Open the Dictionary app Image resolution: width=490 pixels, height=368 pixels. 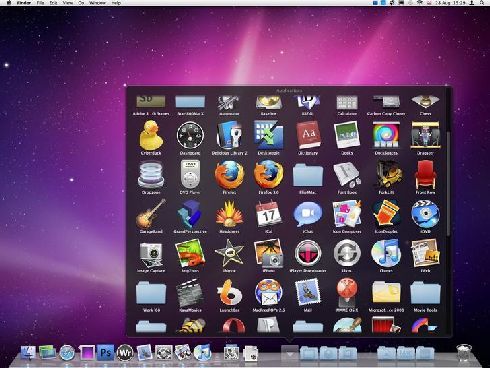[x=308, y=135]
